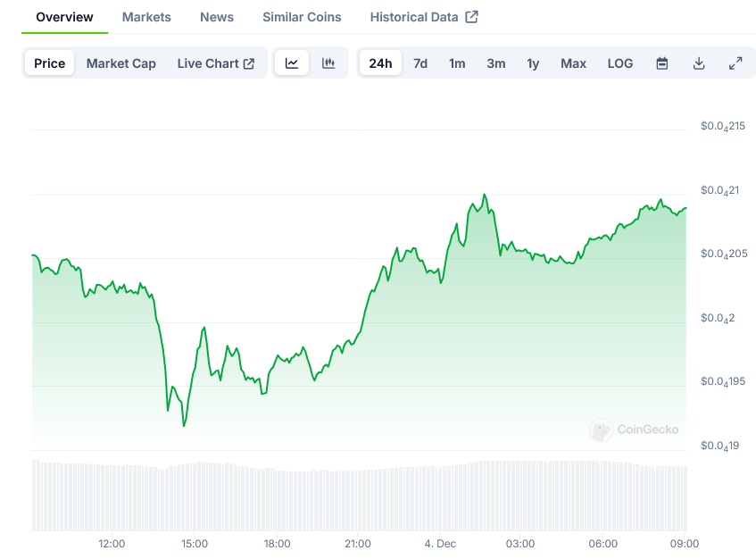Download chart data icon
The image size is (756, 559).
pyautogui.click(x=699, y=63)
